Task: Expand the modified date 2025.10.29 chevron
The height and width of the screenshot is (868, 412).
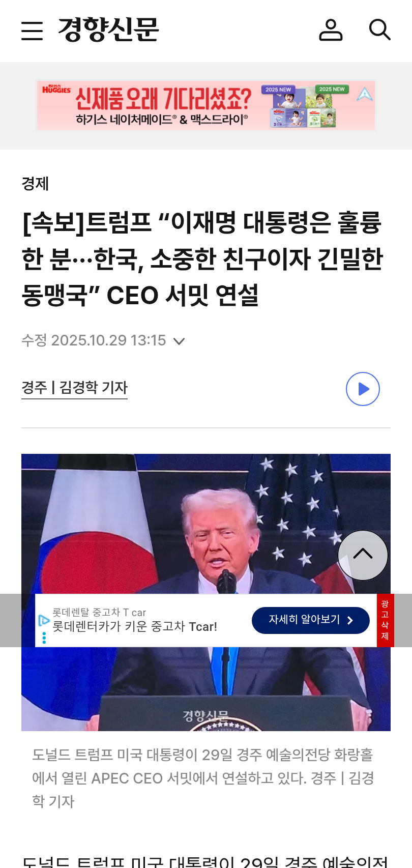Action: coord(179,341)
